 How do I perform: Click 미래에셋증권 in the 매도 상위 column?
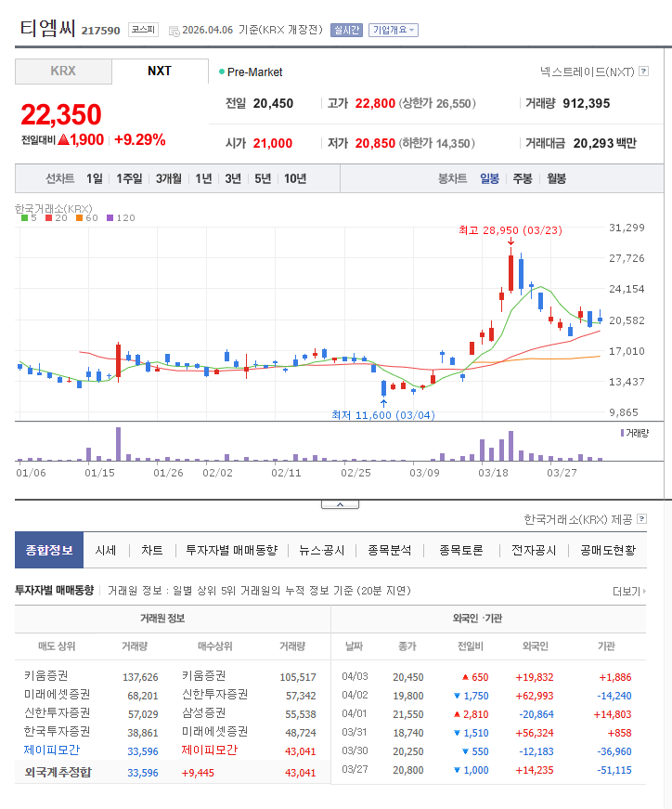click(58, 694)
